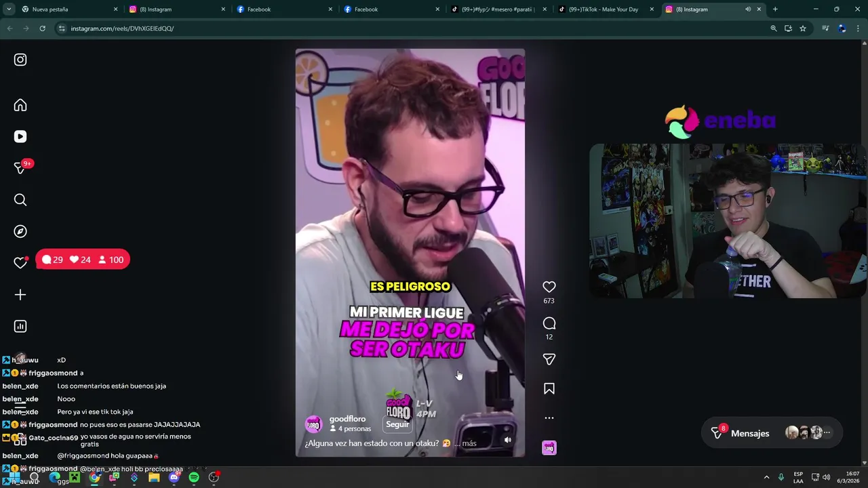Image resolution: width=868 pixels, height=488 pixels.
Task: Open direct messages icon with 9+ badge
Action: [20, 168]
